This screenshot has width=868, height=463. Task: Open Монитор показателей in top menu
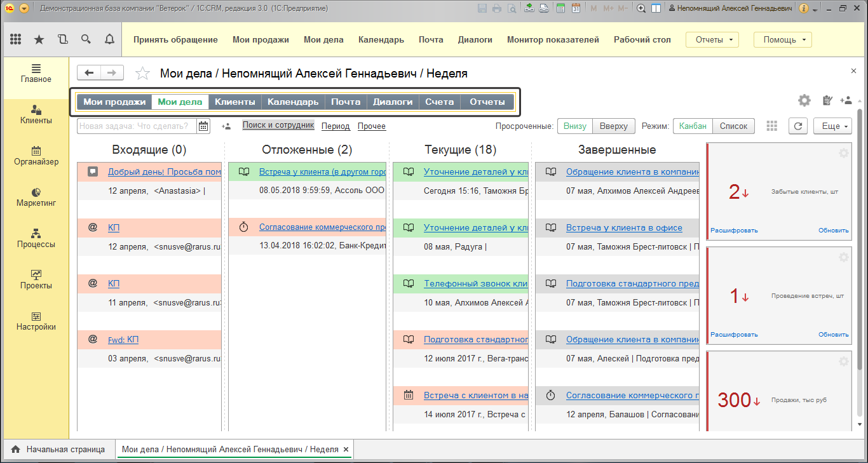553,39
